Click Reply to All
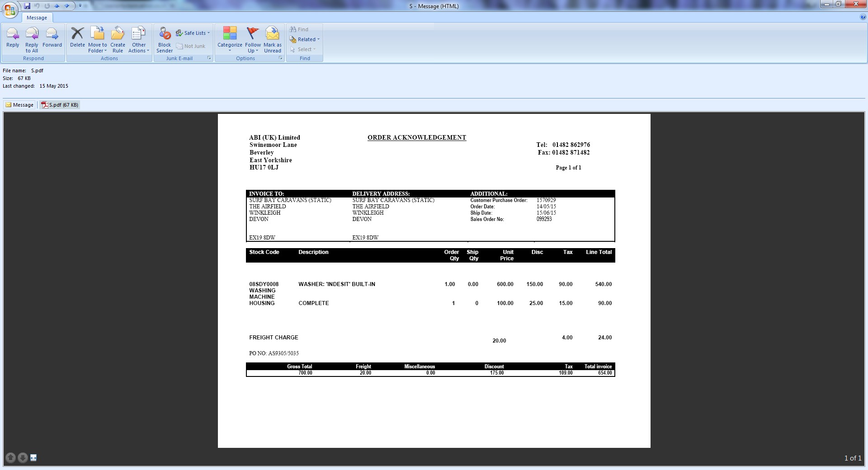The image size is (868, 470). point(32,40)
